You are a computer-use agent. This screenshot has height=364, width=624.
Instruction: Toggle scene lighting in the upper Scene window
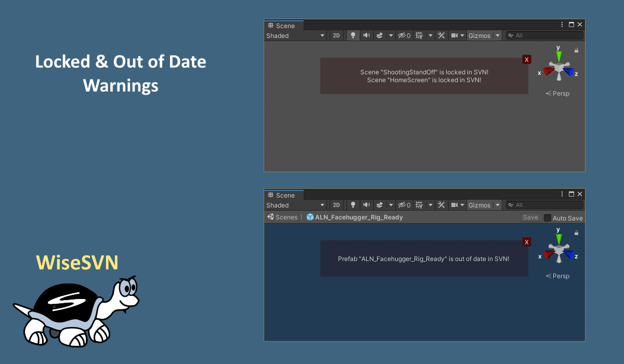pos(353,35)
